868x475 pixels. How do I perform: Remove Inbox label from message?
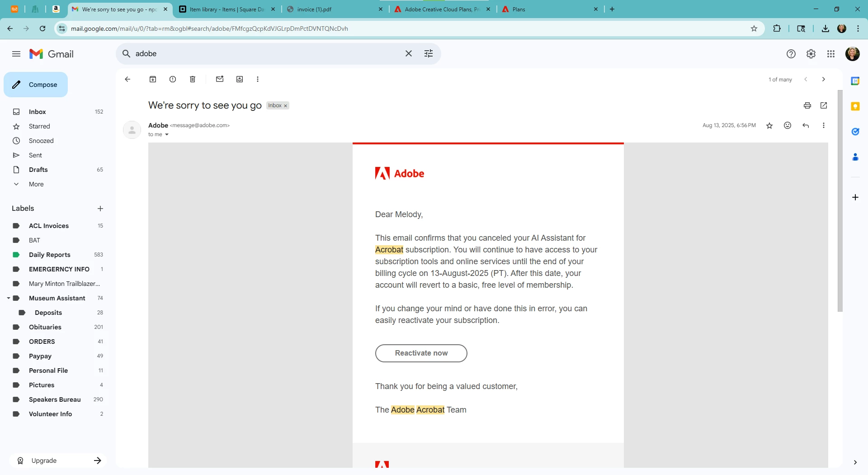tap(285, 105)
